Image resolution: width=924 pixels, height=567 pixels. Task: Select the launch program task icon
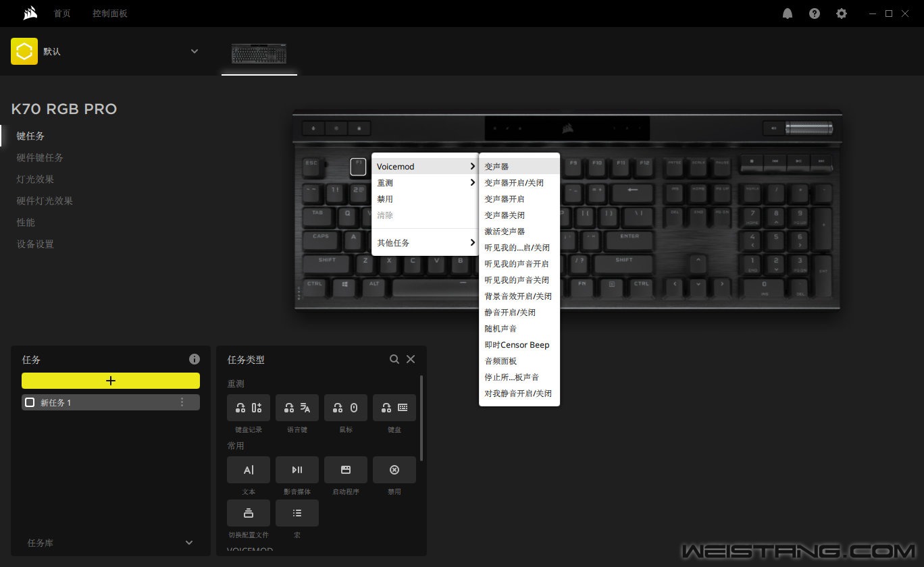(346, 470)
